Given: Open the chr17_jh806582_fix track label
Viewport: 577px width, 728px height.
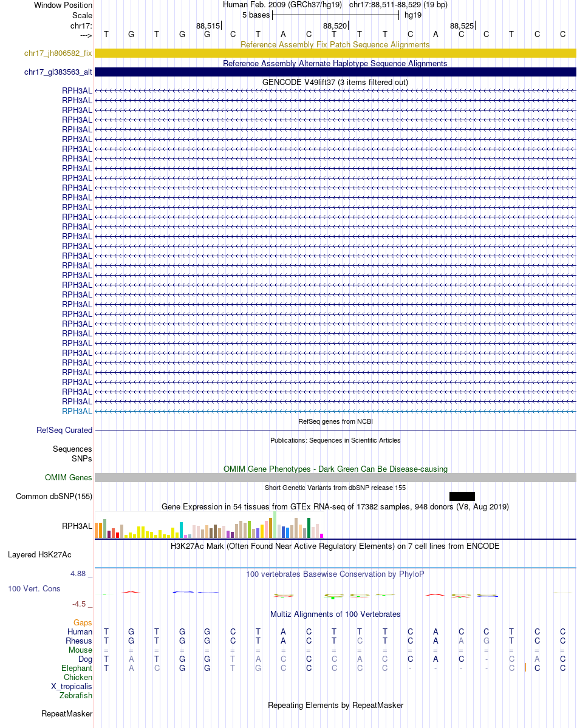Looking at the screenshot, I should pyautogui.click(x=58, y=53).
